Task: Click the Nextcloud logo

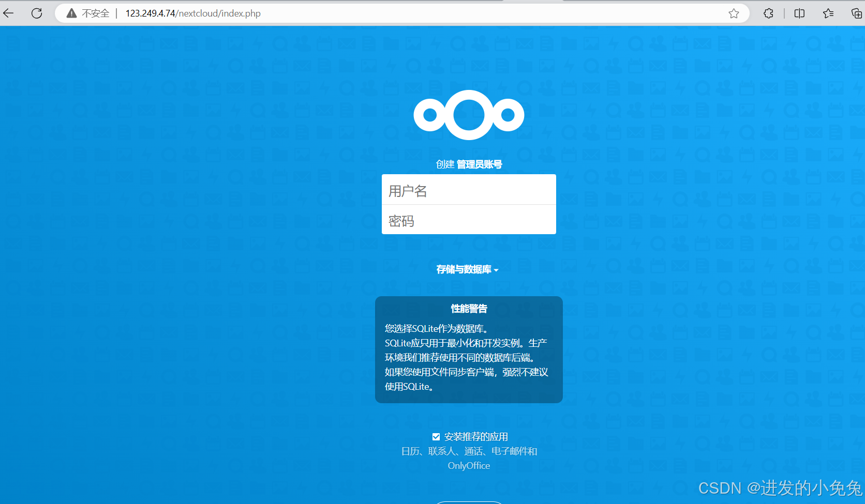Action: tap(469, 115)
